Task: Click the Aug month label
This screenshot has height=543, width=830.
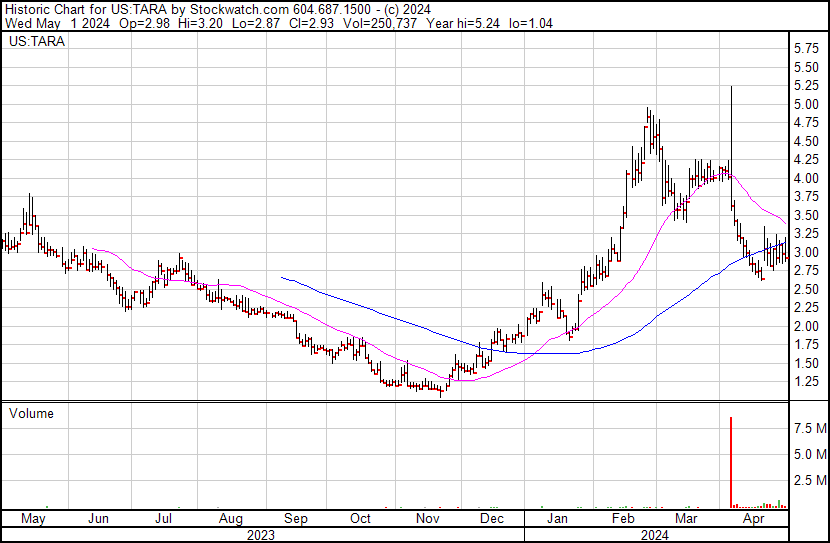Action: click(x=231, y=519)
